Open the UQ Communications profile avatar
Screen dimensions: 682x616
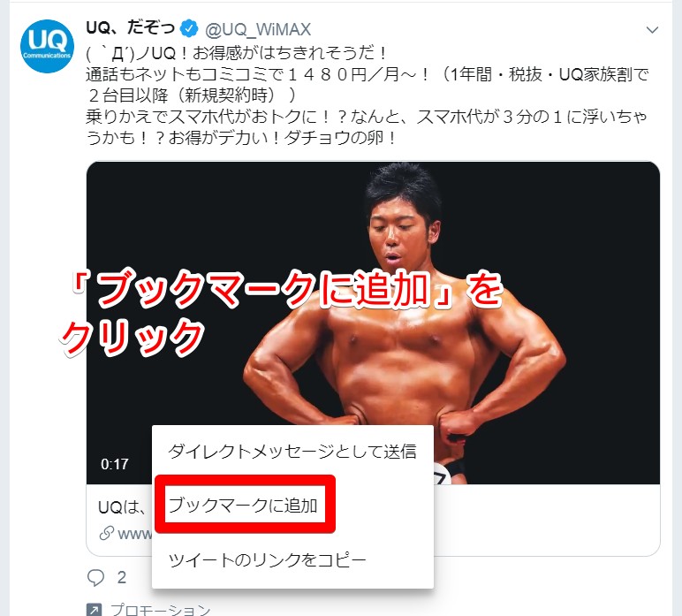pyautogui.click(x=47, y=46)
